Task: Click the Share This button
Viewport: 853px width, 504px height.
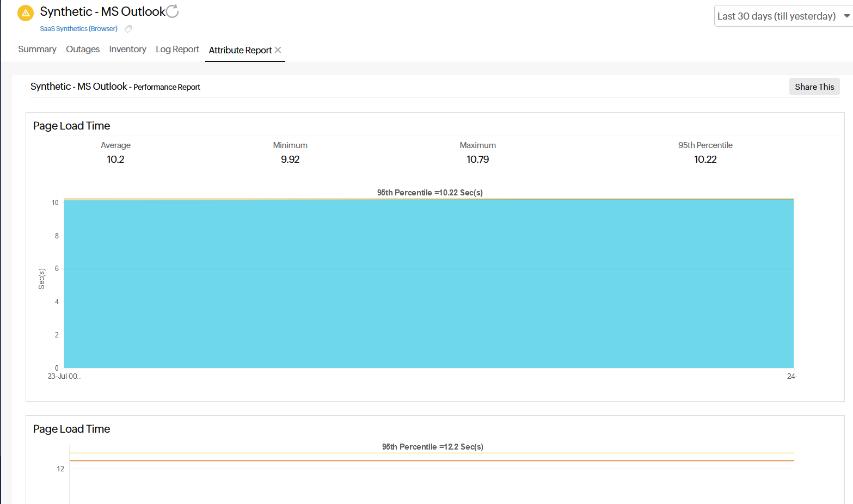Action: click(x=814, y=87)
